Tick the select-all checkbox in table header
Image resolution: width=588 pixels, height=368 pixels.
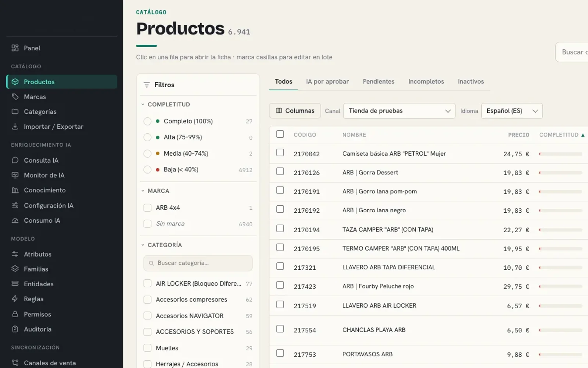tap(280, 134)
